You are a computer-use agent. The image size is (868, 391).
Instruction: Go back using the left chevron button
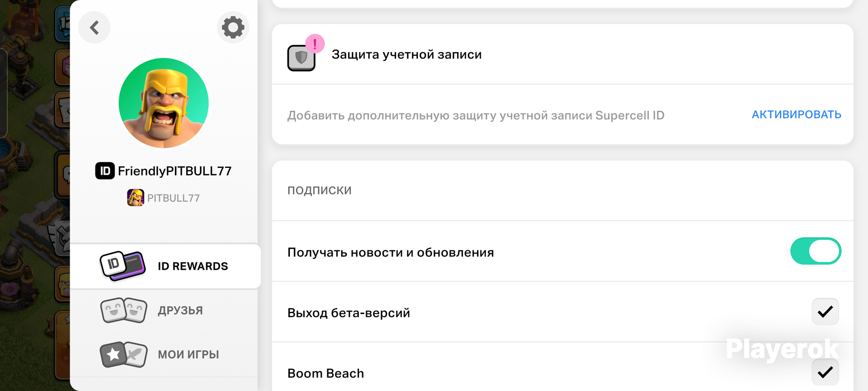[x=94, y=28]
